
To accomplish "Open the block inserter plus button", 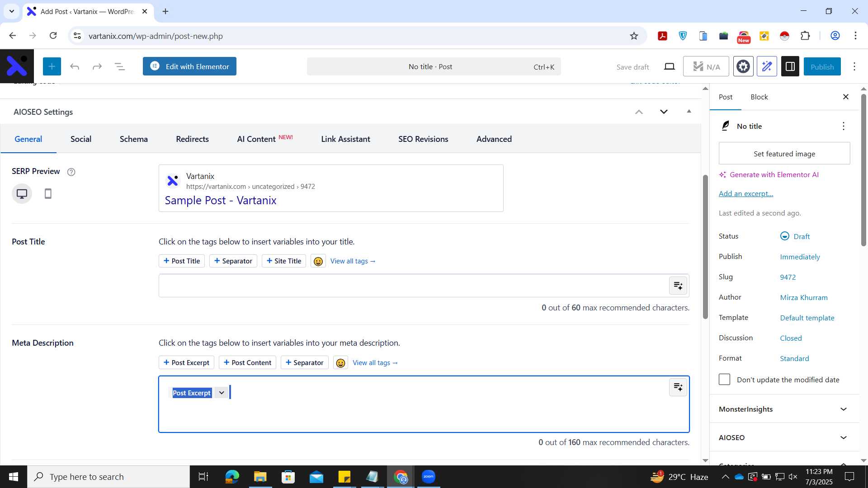I will (x=52, y=66).
